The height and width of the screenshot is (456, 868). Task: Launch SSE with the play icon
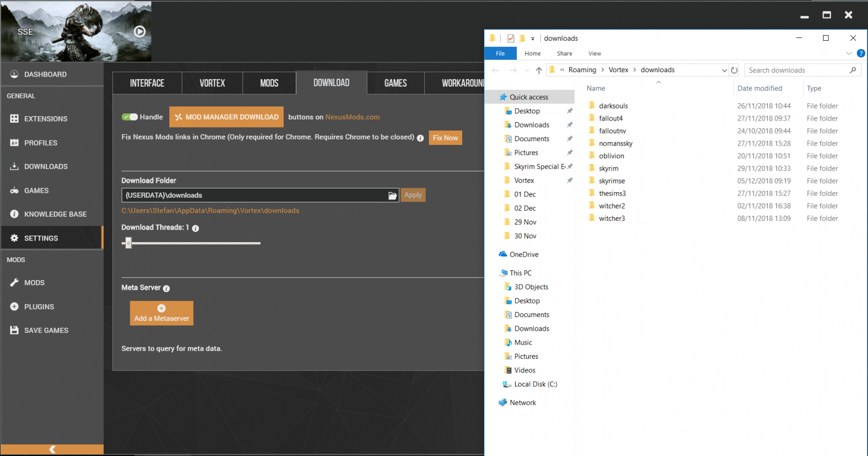[x=140, y=31]
